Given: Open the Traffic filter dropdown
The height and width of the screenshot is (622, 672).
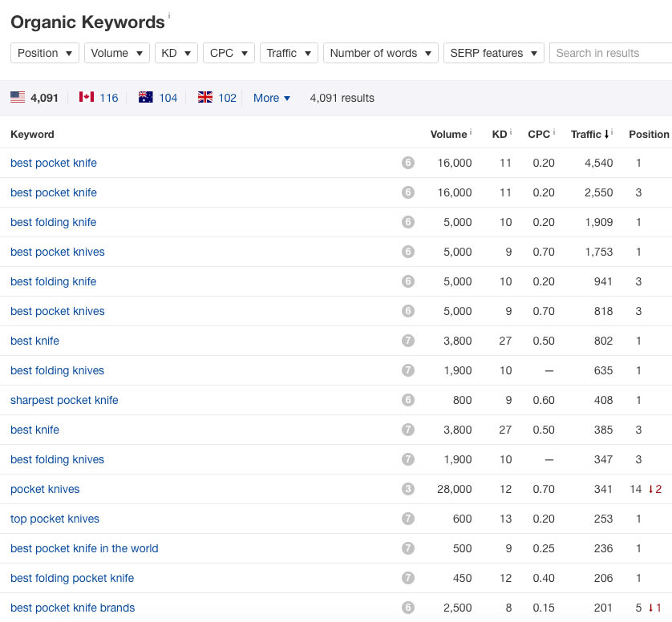Looking at the screenshot, I should pos(289,53).
